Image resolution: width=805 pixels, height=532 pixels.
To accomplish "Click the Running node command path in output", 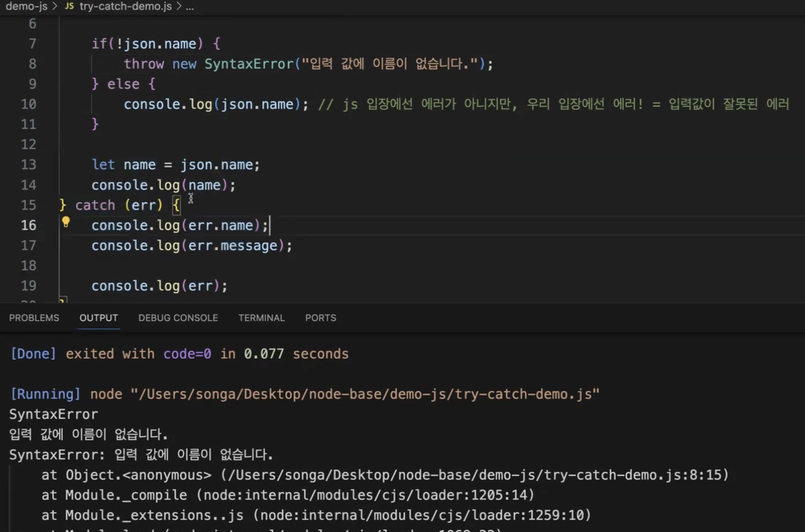I will click(x=364, y=394).
